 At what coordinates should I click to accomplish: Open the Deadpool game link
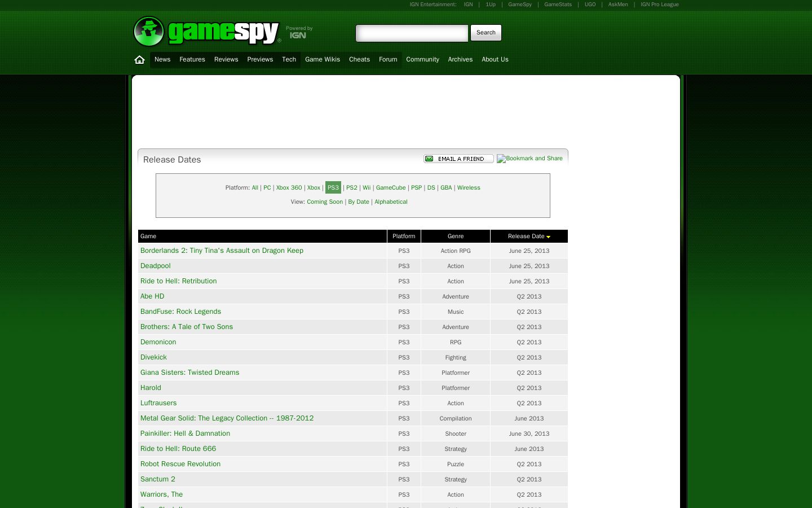click(x=156, y=266)
